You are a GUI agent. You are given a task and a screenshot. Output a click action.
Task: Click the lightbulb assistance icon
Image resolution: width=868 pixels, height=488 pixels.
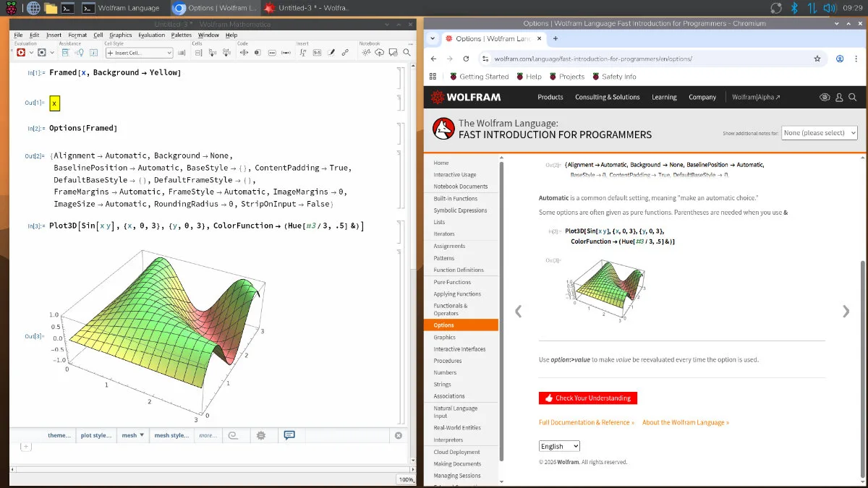pos(79,53)
